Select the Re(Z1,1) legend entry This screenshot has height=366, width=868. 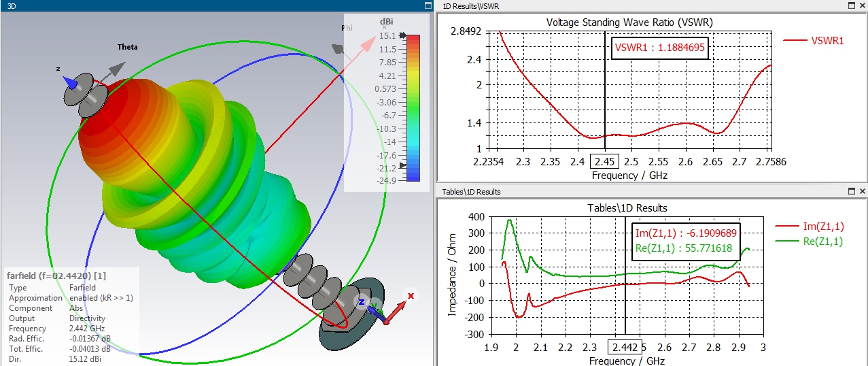click(x=809, y=241)
